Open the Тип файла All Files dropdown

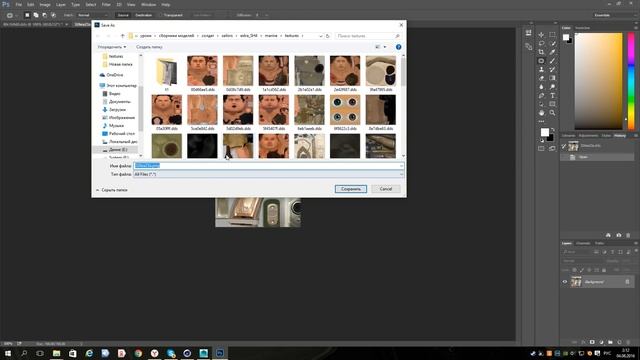point(269,174)
